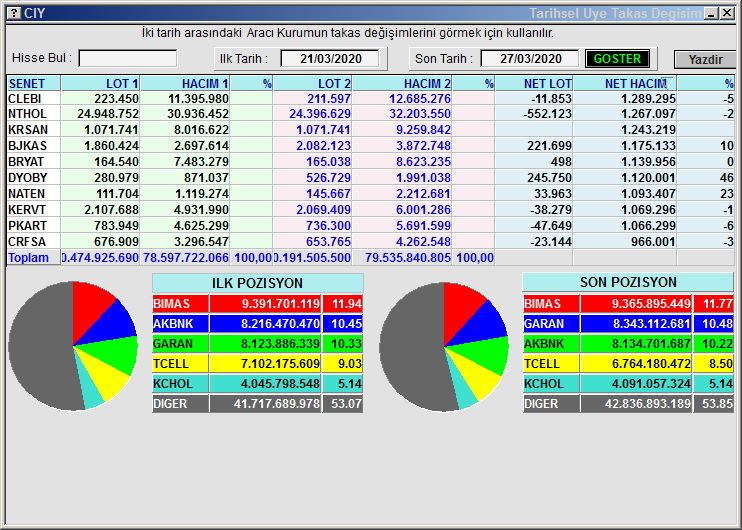
Task: Click the ILK POZISYON pie chart
Action: coord(73,346)
